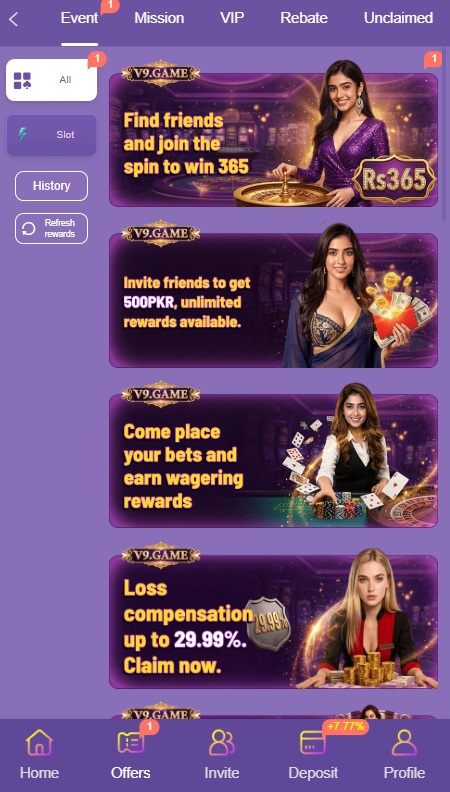Open the Invite friends icon

click(x=222, y=742)
